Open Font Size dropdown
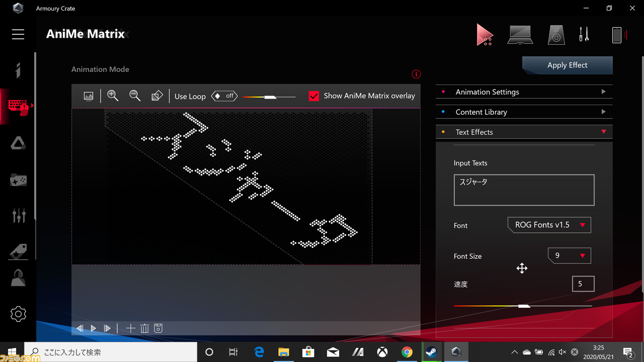Viewport: 644px width, 362px height. (x=570, y=255)
